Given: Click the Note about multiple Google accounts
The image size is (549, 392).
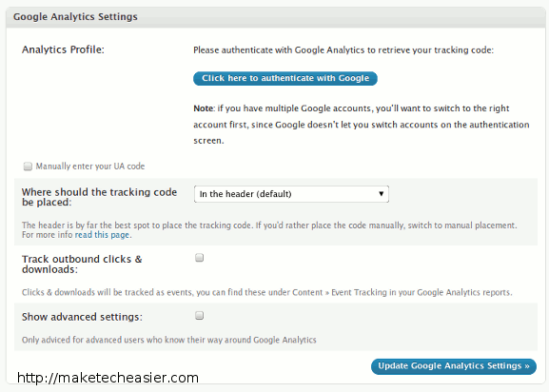Looking at the screenshot, I should coord(362,125).
